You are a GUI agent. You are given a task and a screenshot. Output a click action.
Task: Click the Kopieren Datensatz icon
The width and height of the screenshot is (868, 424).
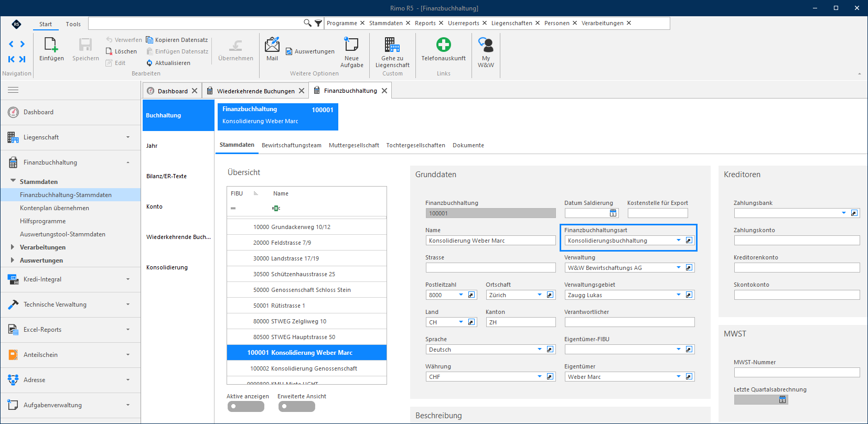tap(149, 40)
